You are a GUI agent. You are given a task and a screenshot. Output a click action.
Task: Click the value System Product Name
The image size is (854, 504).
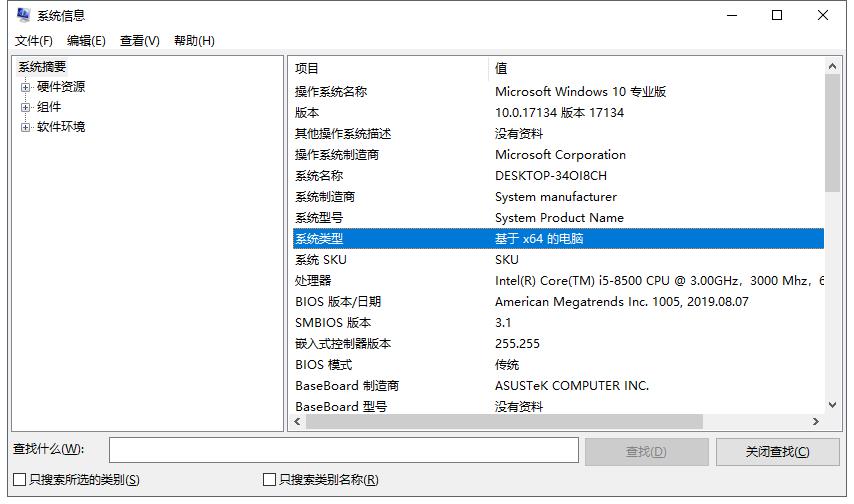559,217
